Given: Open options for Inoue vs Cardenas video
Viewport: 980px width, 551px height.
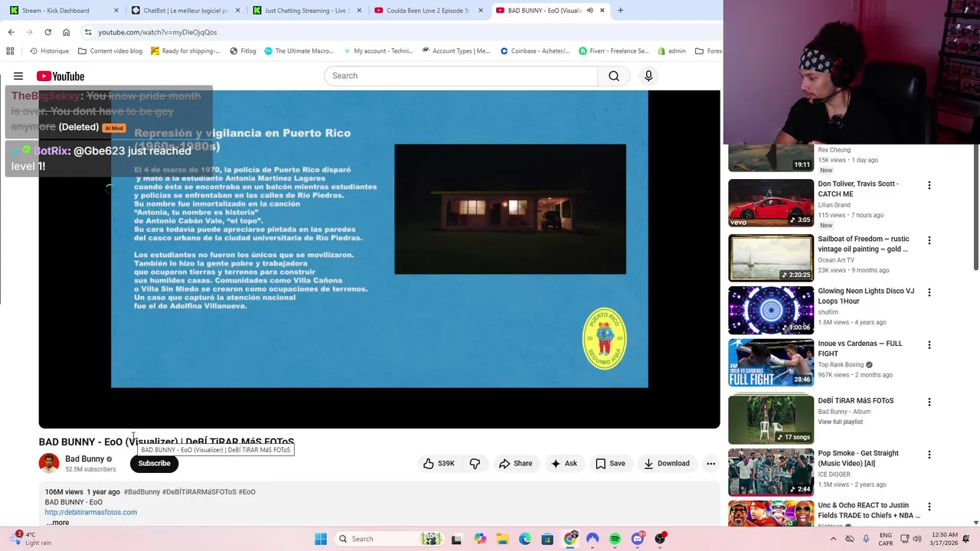Looking at the screenshot, I should coord(929,345).
